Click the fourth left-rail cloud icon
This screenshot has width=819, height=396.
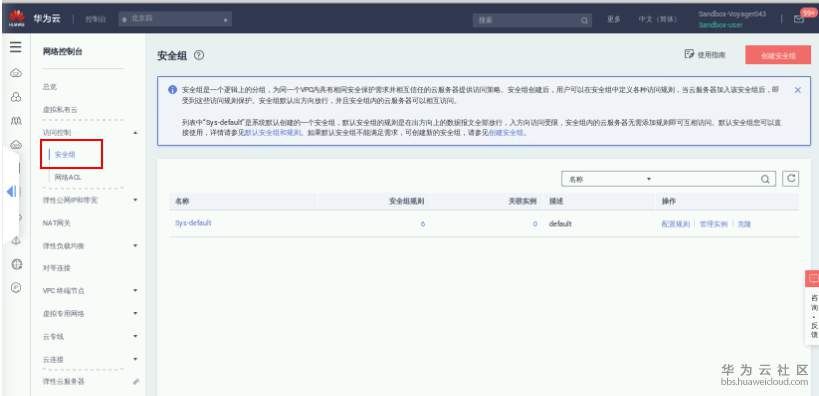pyautogui.click(x=16, y=145)
